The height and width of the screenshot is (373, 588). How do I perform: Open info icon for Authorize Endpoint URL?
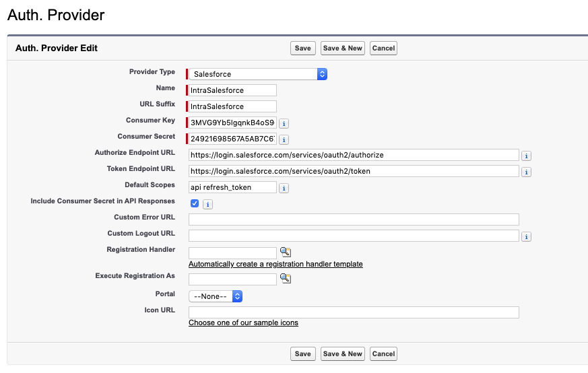(526, 156)
